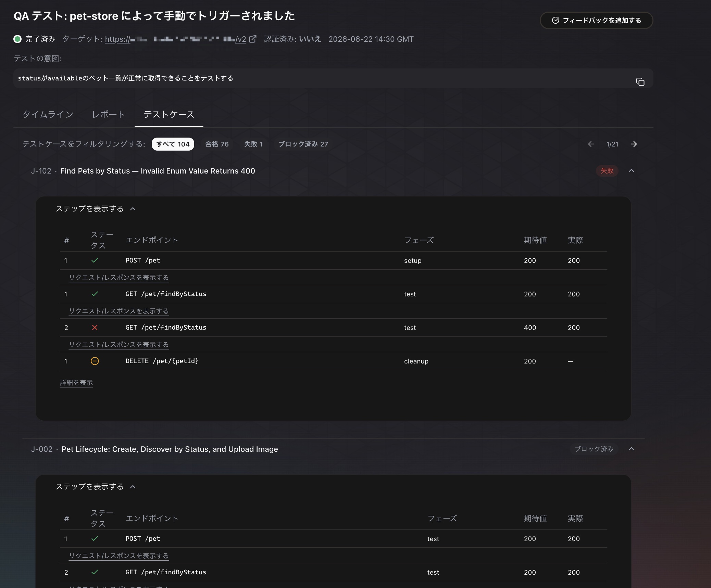Screen dimensions: 711x588
Task: Show request/response for failed GET findByStatus step
Action: (x=119, y=345)
